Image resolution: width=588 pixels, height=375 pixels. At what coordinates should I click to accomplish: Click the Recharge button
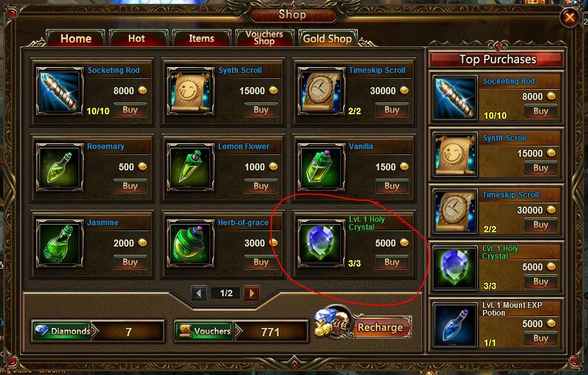[x=380, y=327]
